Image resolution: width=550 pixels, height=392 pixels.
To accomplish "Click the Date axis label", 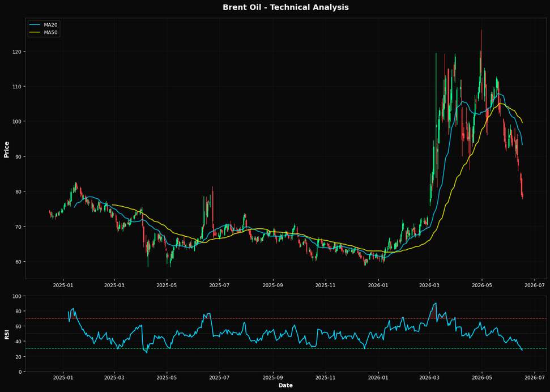I will (285, 385).
